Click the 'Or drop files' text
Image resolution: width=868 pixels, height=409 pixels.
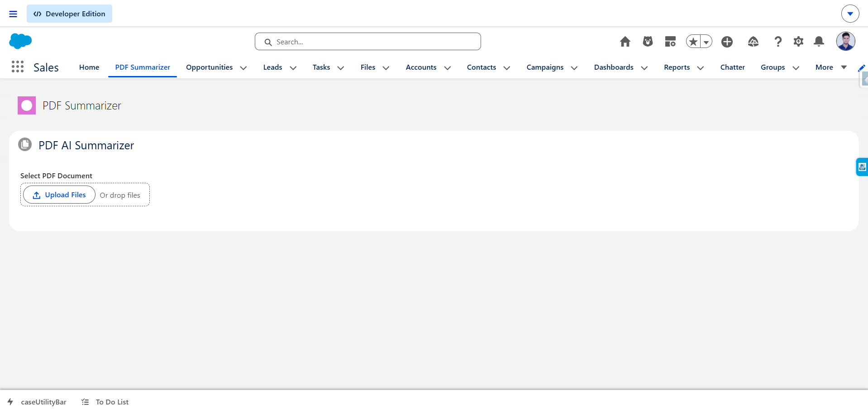tap(120, 195)
